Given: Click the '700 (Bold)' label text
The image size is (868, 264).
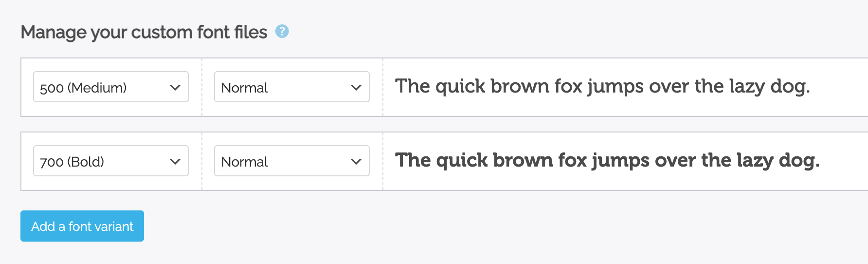Looking at the screenshot, I should [x=72, y=162].
